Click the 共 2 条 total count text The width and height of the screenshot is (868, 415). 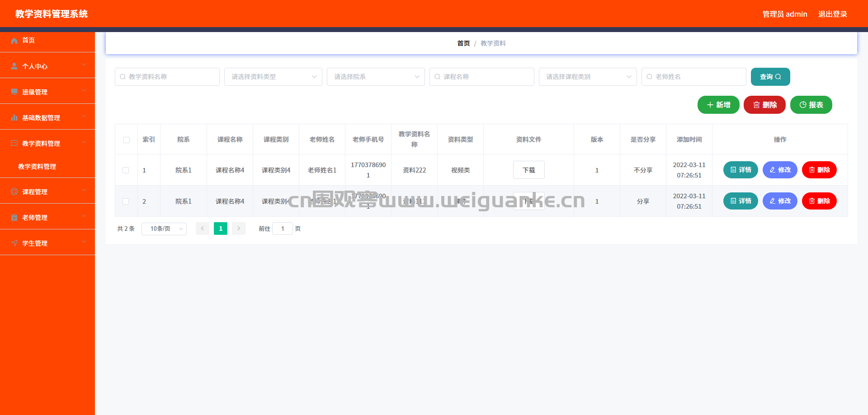(x=126, y=228)
